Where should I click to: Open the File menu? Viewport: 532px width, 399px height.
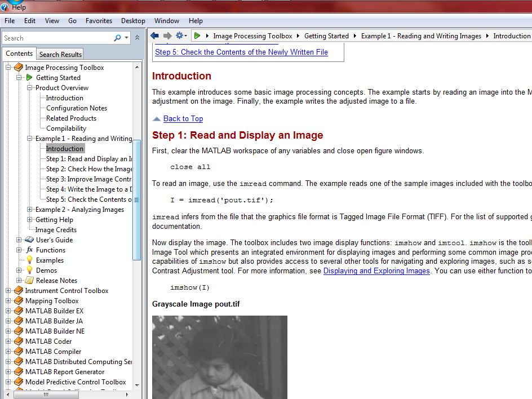[10, 21]
